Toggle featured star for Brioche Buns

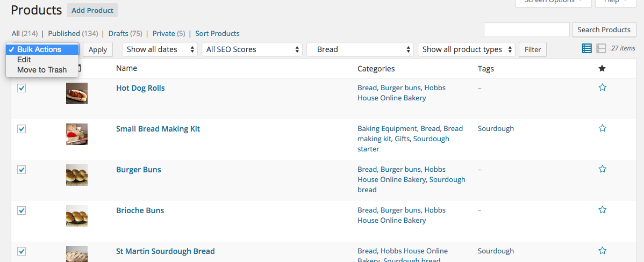coord(602,210)
